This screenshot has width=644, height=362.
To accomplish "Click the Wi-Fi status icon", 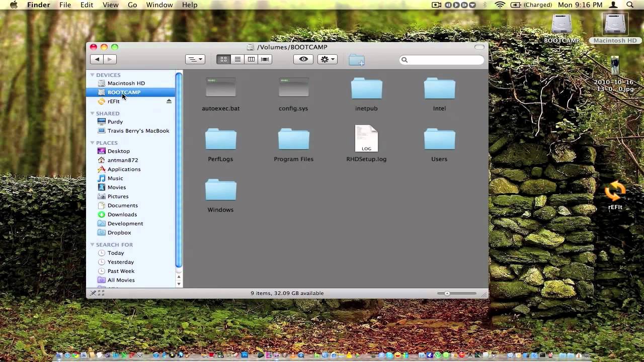I will point(500,5).
